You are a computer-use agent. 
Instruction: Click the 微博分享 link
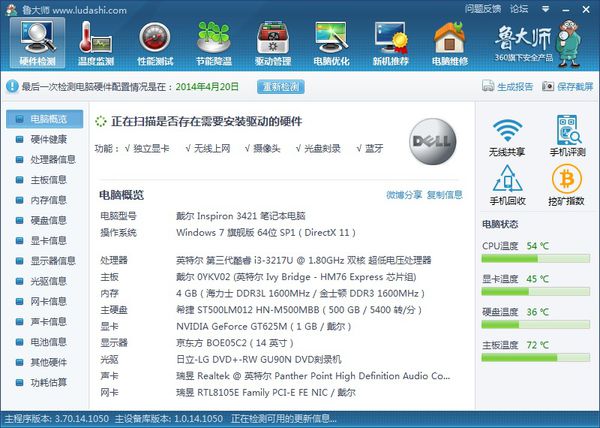pos(403,195)
